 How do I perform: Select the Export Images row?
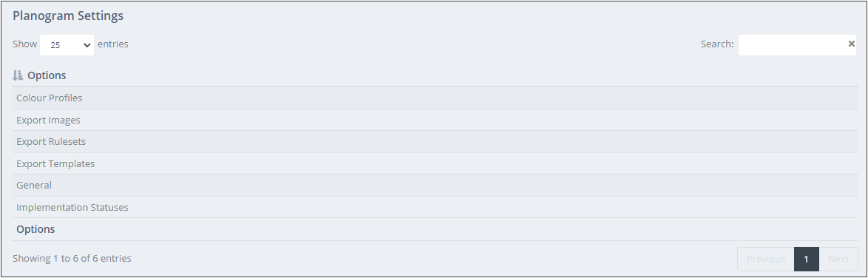pos(435,121)
